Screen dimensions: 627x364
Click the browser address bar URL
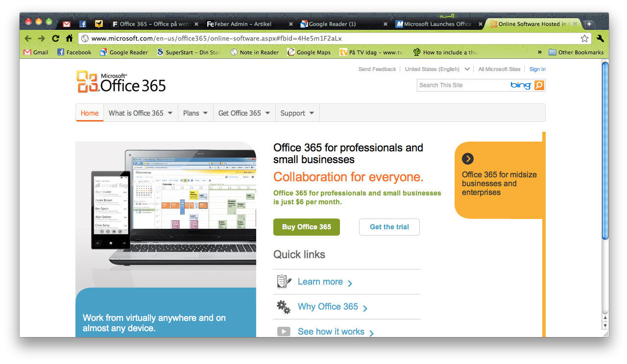click(217, 38)
